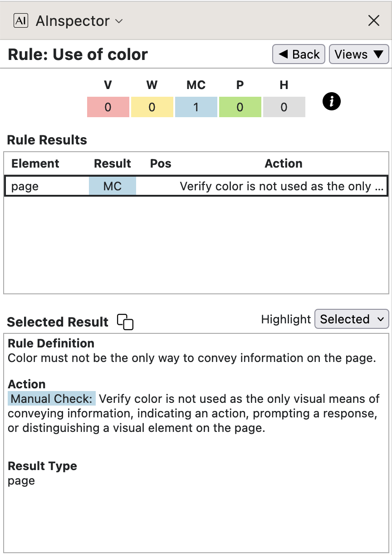Screen dimensions: 392x555
Task: Close the AInspector sidebar panel
Action: [x=373, y=20]
